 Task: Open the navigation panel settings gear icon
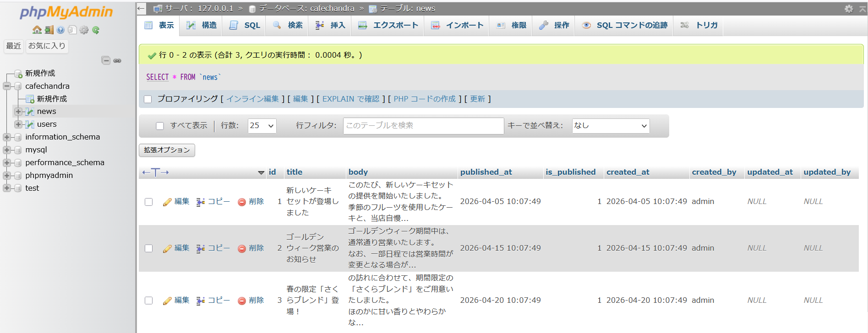pos(84,30)
